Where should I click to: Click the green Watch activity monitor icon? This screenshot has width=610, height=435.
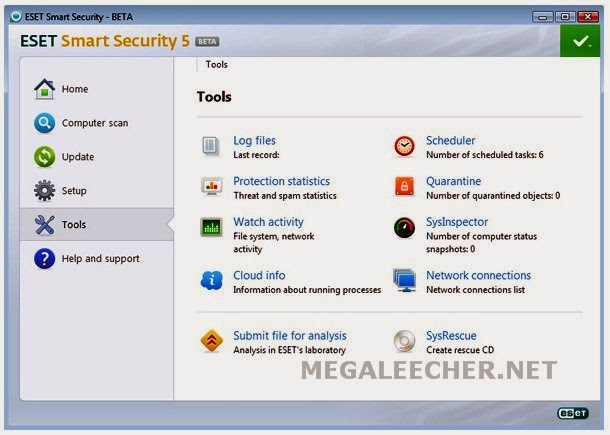pos(211,227)
